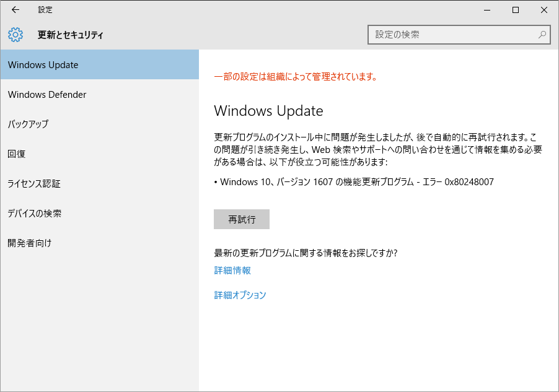Click 最新の更新プログラムに関する情報をお探しですか? text
559x392 pixels.
tap(306, 253)
